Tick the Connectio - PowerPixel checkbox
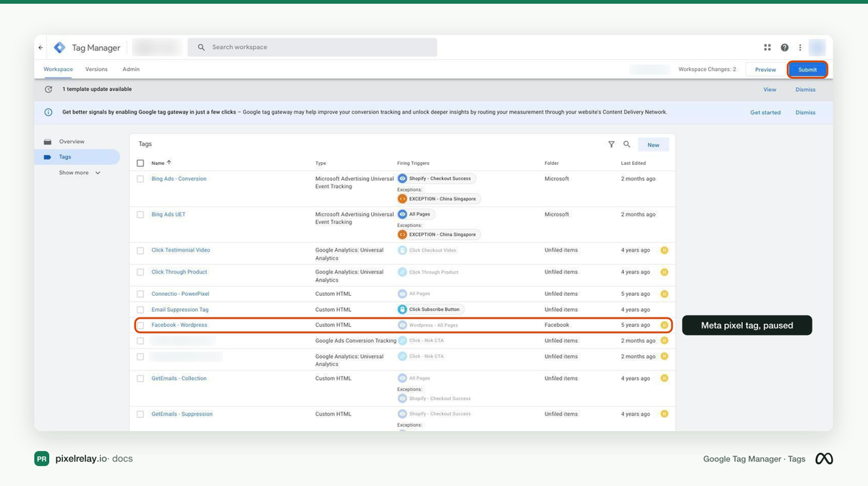This screenshot has width=868, height=486. point(140,294)
